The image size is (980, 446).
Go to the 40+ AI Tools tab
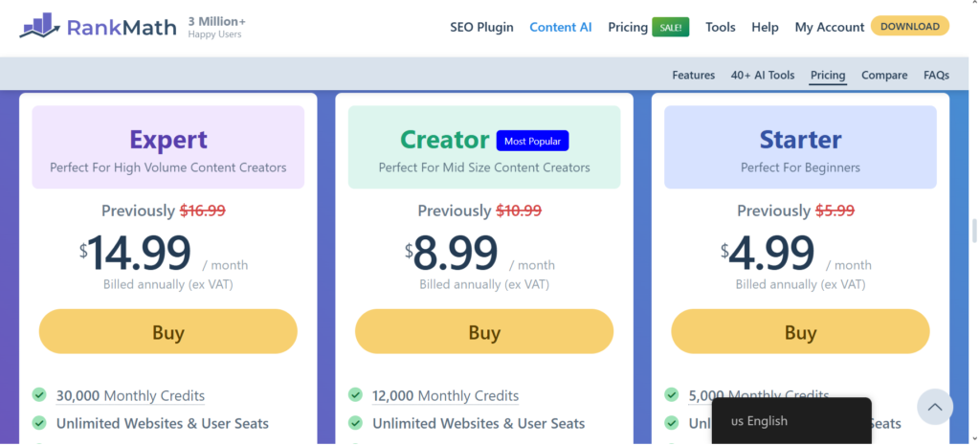(x=763, y=75)
